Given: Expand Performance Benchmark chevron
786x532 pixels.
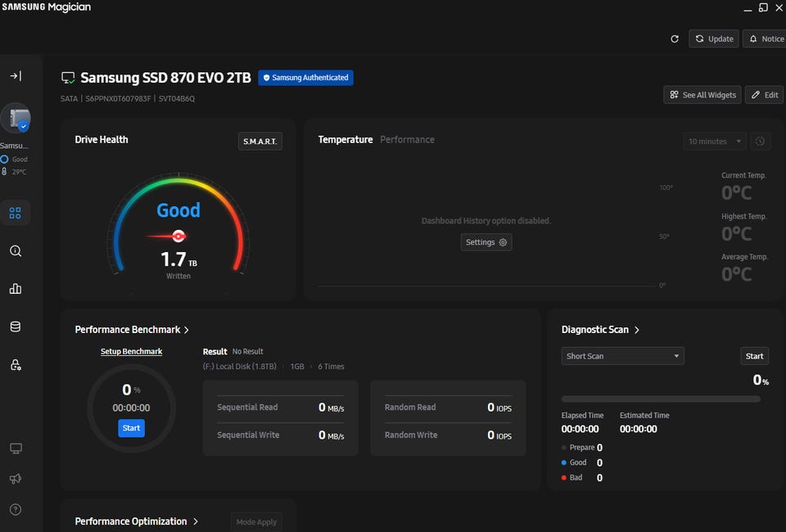Looking at the screenshot, I should coord(187,330).
